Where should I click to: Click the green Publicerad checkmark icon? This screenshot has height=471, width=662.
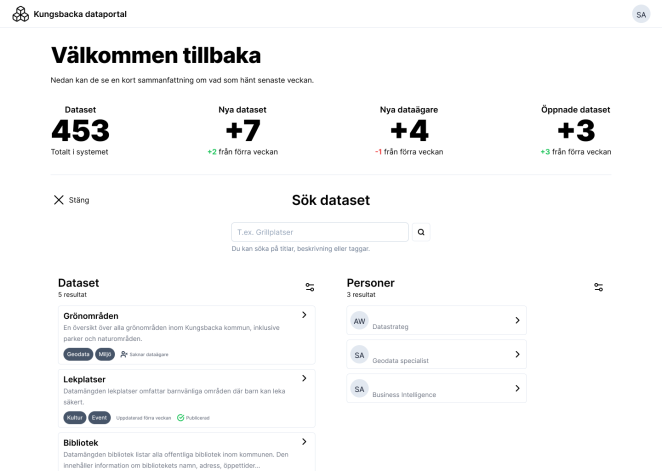(180, 417)
